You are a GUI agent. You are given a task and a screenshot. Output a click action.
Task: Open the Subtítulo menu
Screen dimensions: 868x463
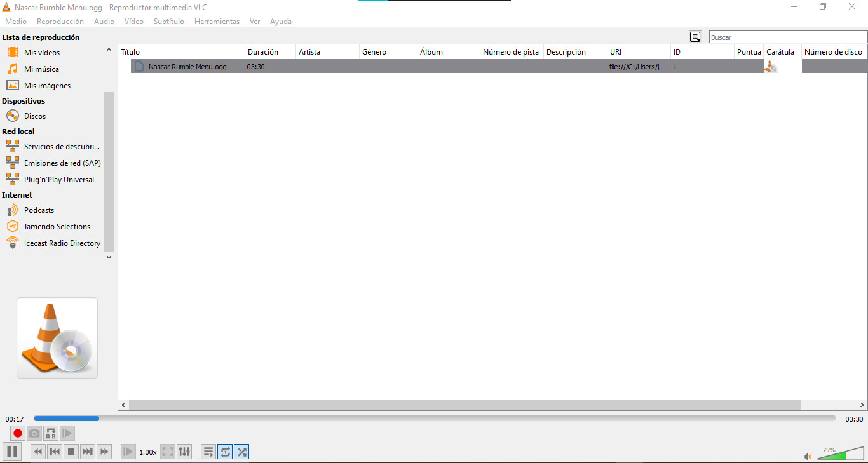tap(168, 22)
